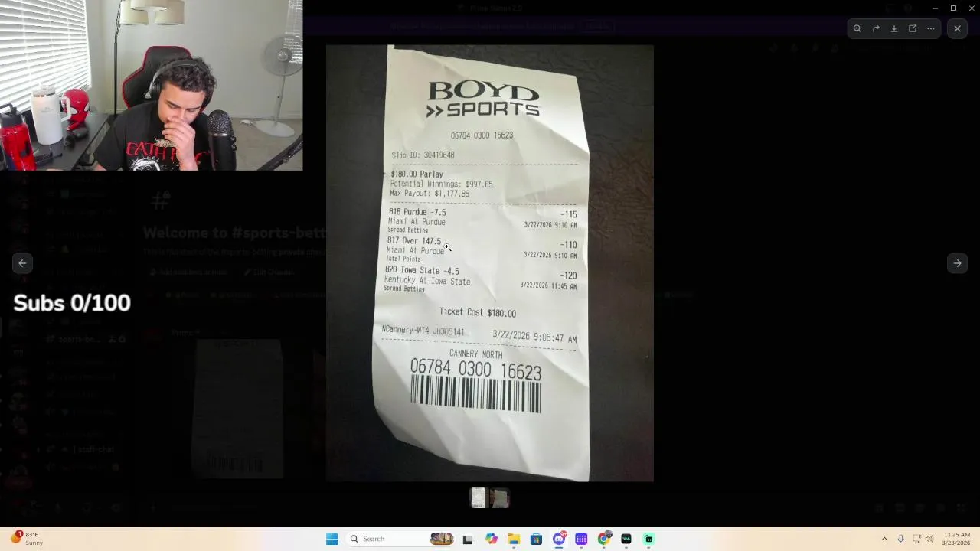980x551 pixels.
Task: Close the image viewer with the X button
Action: (x=957, y=28)
